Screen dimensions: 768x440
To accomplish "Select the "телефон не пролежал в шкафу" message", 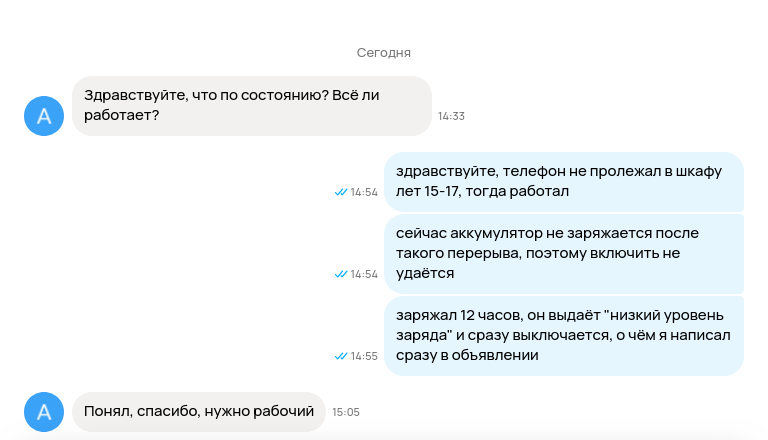I will point(564,182).
